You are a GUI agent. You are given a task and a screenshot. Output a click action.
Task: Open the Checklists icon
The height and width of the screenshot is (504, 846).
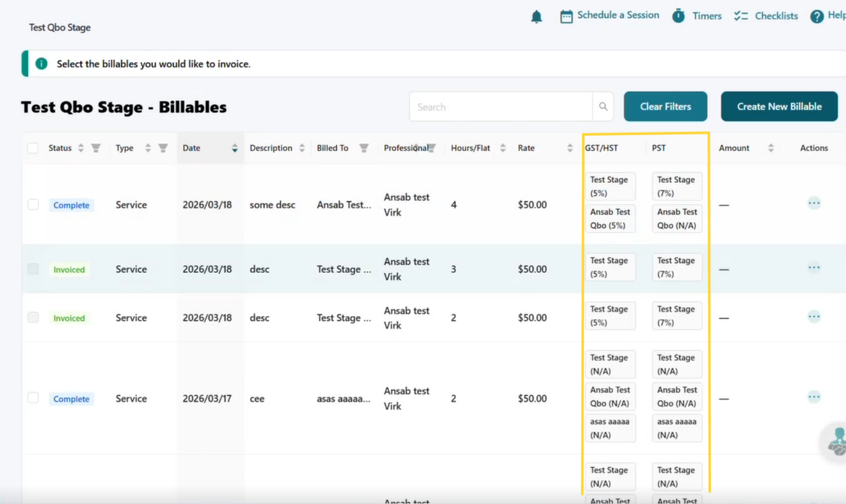741,16
